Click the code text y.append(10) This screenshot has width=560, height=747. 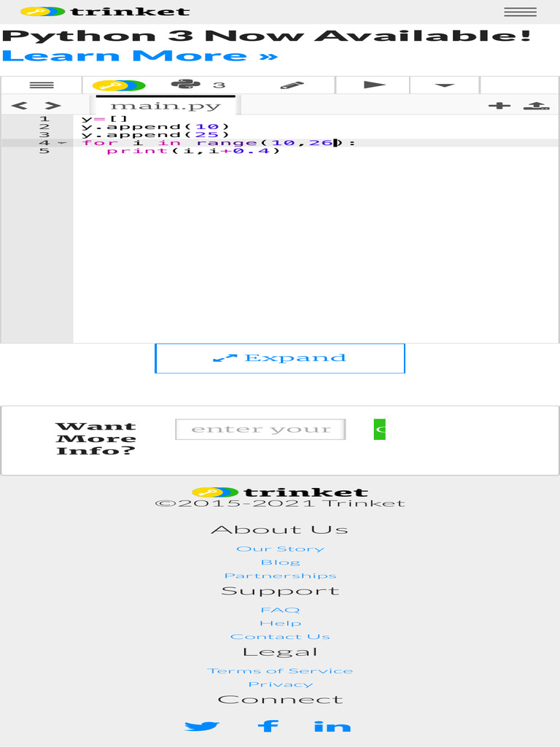click(156, 127)
